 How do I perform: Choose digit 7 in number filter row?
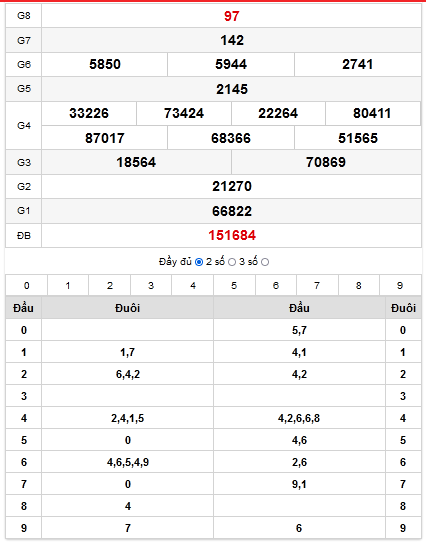pyautogui.click(x=317, y=285)
